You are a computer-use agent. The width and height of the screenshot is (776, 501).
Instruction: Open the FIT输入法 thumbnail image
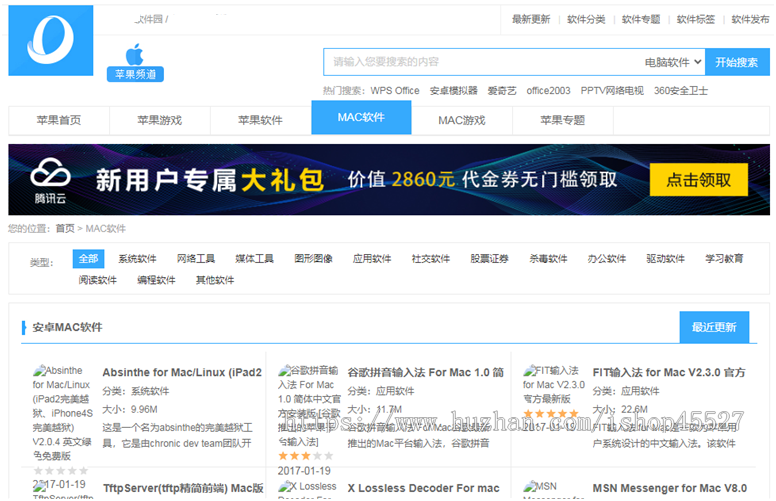click(x=554, y=384)
